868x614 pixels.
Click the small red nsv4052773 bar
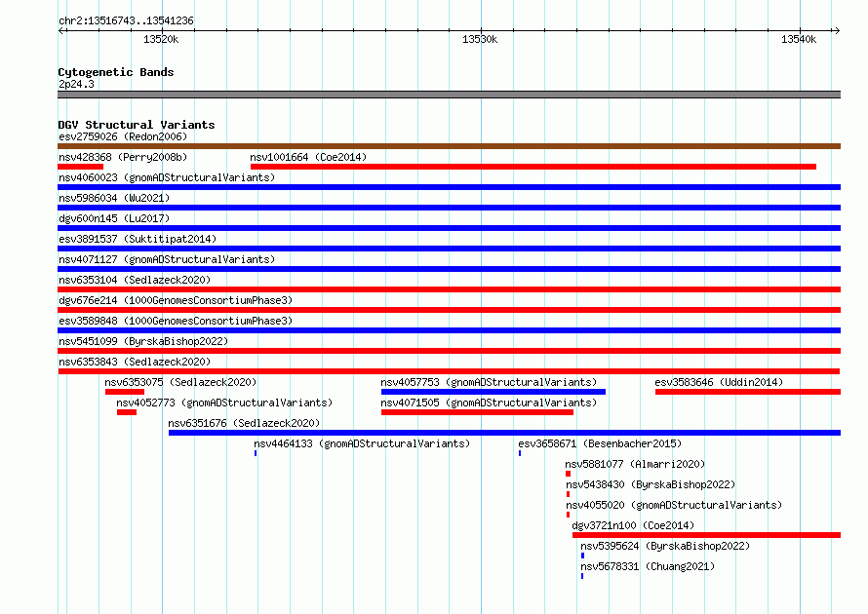[127, 412]
